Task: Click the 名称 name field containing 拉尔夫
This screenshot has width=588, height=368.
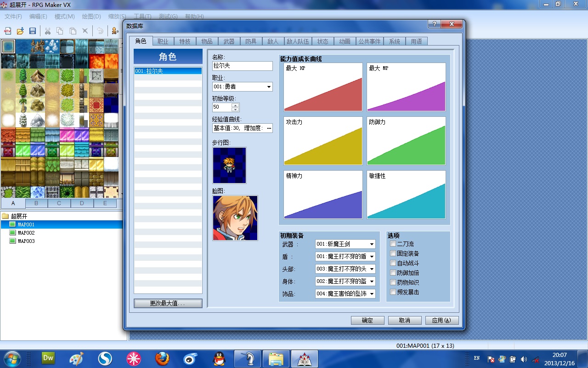Action: click(x=242, y=66)
